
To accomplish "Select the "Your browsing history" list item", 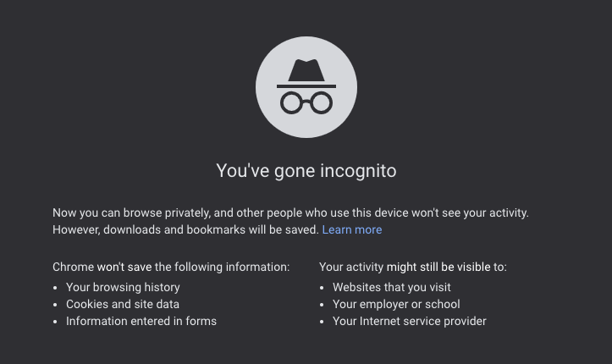I will 123,287.
